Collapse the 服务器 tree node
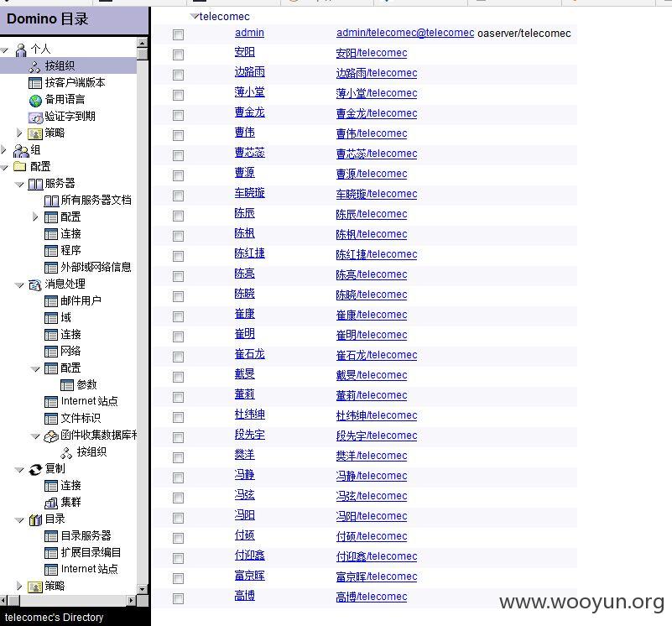Viewport: 672px width, 626px height. point(19,185)
